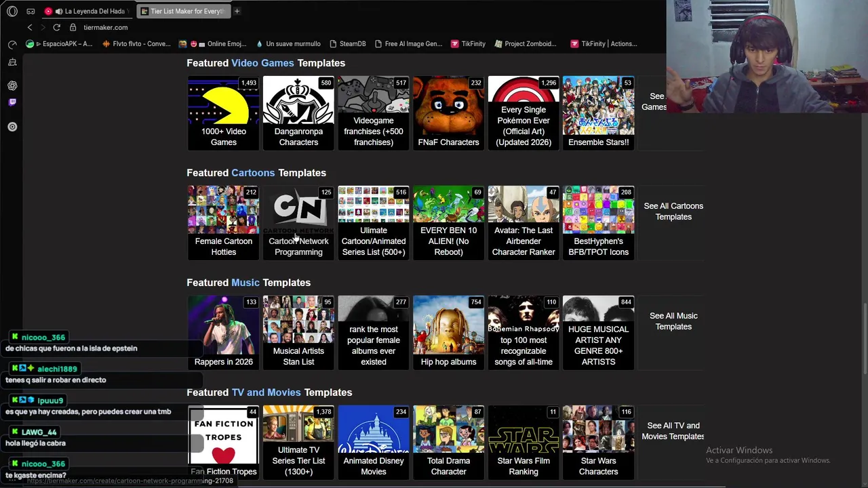Open the Free AI Image Gen bookmark
This screenshot has height=488, width=868.
409,43
